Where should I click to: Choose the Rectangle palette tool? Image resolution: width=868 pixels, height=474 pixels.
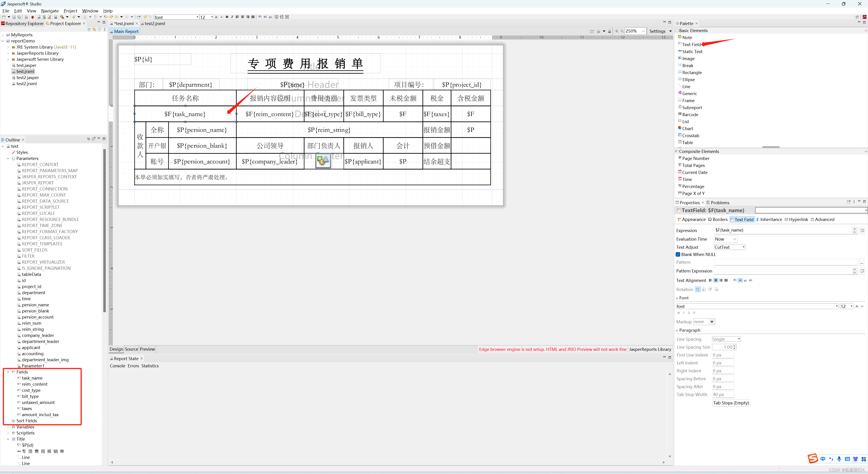click(690, 73)
